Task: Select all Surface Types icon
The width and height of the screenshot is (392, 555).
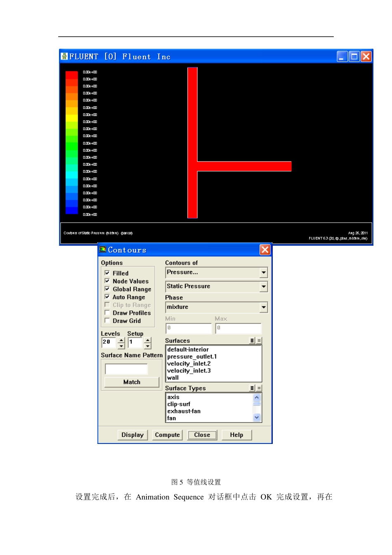Action: [252, 388]
